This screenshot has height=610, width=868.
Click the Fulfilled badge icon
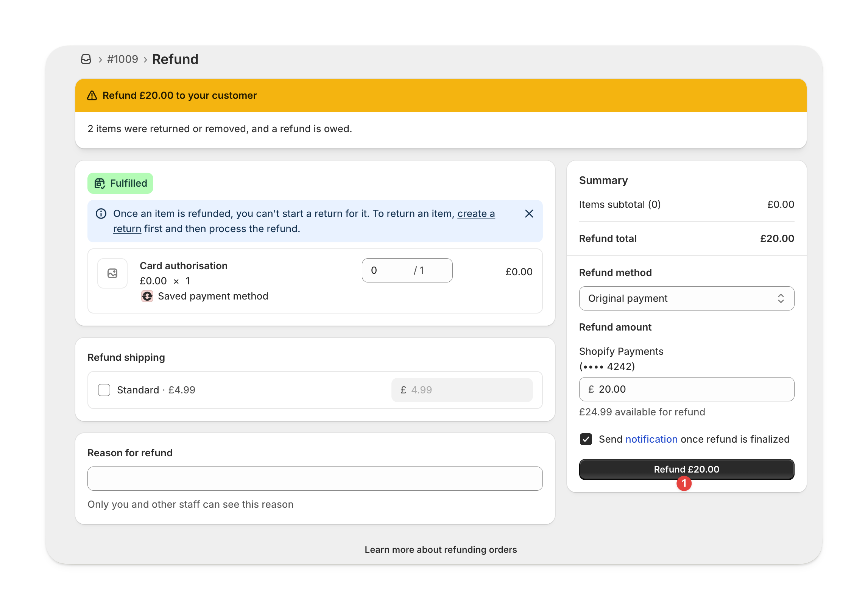[100, 184]
